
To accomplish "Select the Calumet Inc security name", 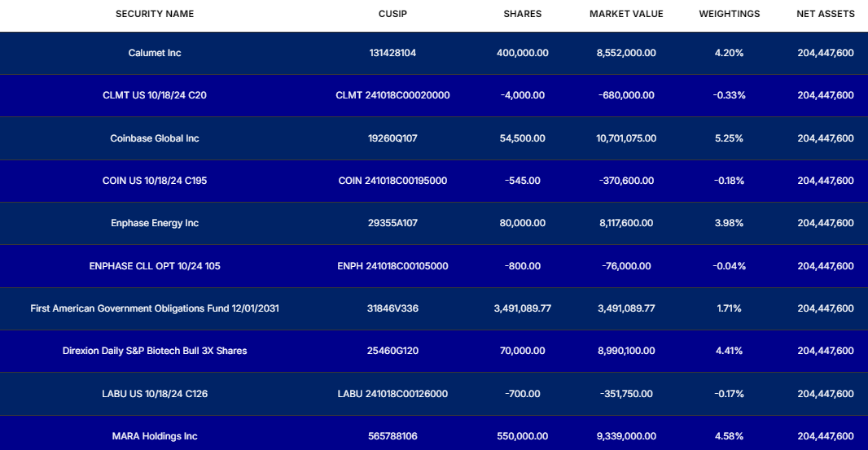I will point(155,53).
